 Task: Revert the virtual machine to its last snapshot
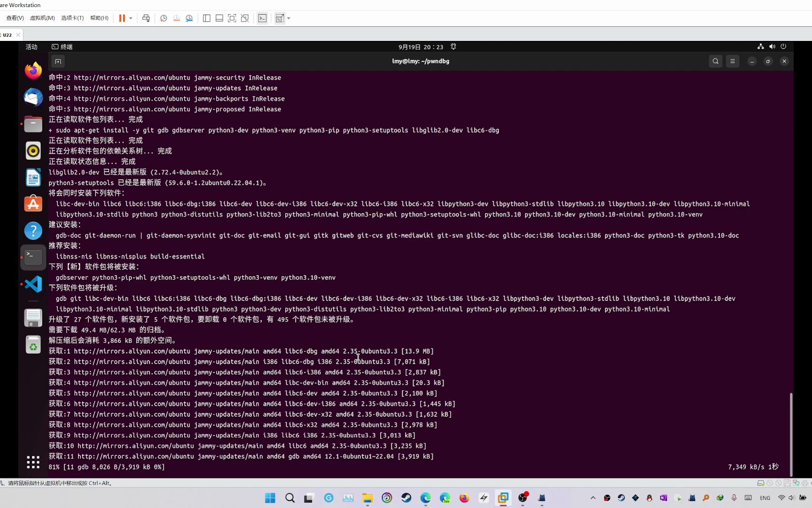pos(177,18)
